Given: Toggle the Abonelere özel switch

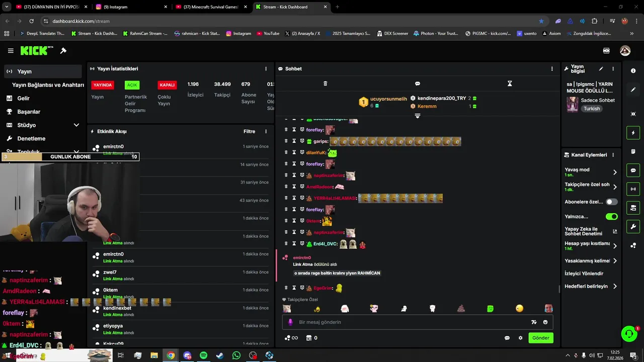Looking at the screenshot, I should click(x=611, y=202).
